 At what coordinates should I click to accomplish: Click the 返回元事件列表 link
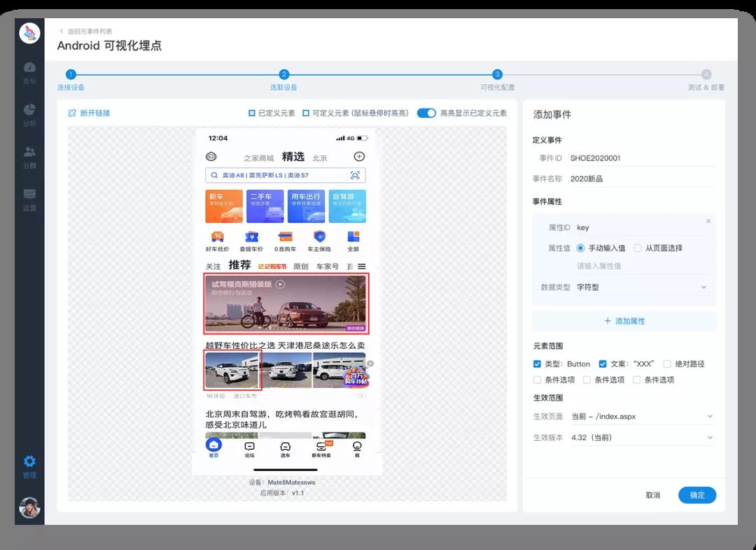[90, 32]
